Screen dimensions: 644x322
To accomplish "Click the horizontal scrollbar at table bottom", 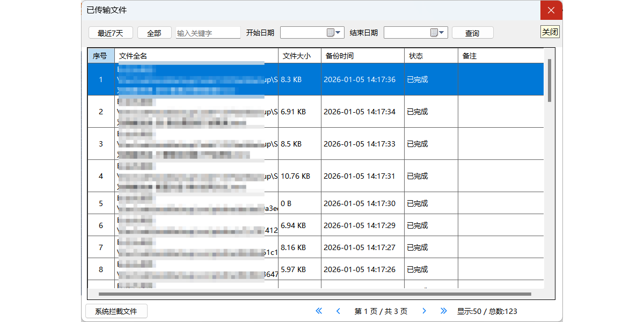I will point(314,294).
